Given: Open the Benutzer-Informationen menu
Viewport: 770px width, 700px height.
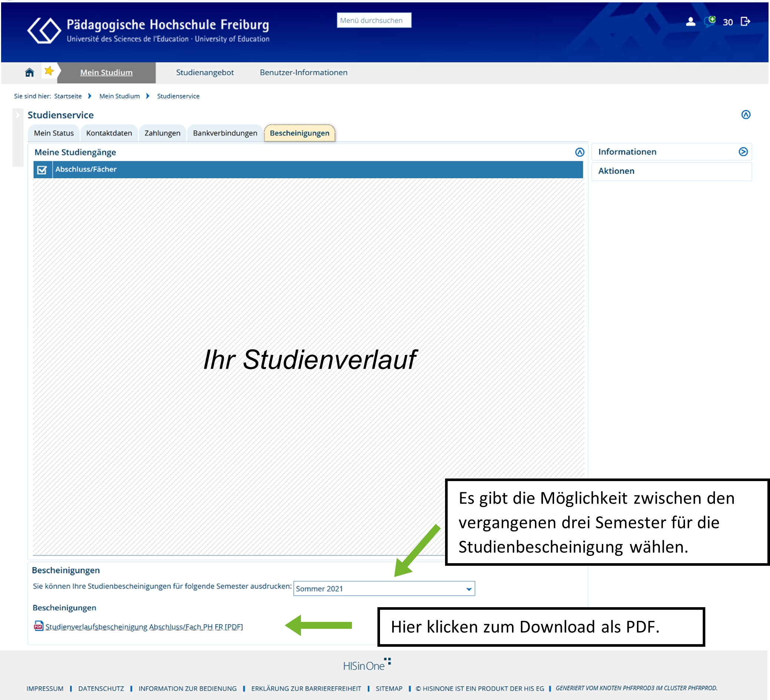Looking at the screenshot, I should click(303, 72).
